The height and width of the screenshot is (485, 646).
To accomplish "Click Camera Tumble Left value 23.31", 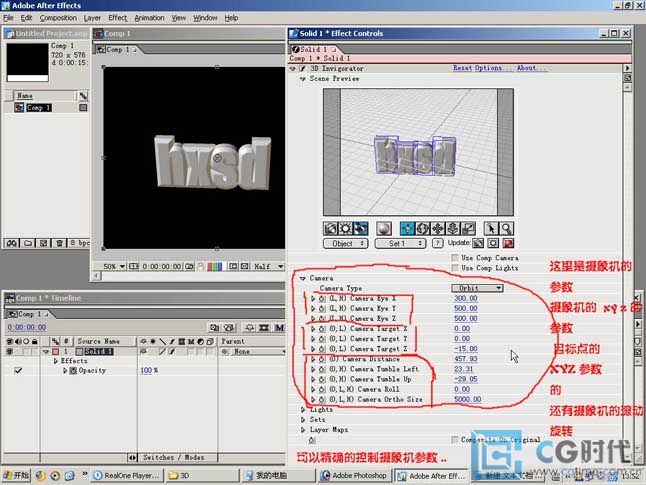I will pos(463,369).
